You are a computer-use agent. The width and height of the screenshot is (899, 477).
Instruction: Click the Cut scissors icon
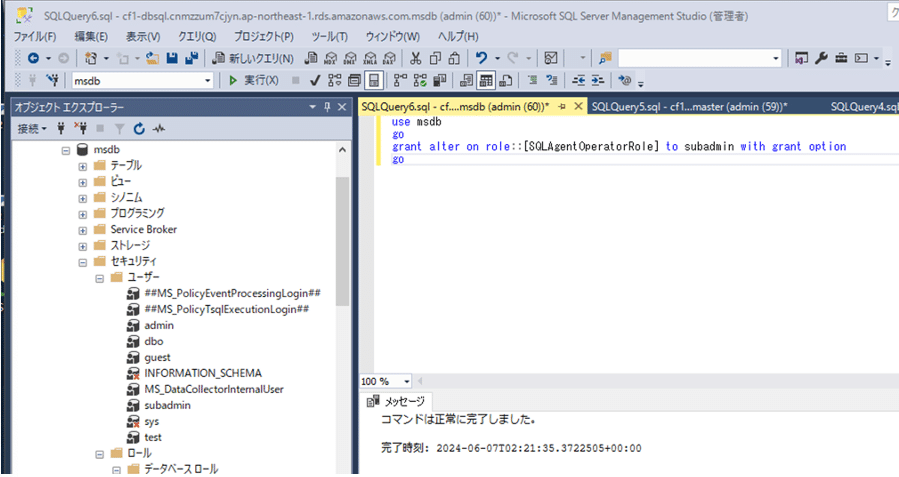coord(416,58)
